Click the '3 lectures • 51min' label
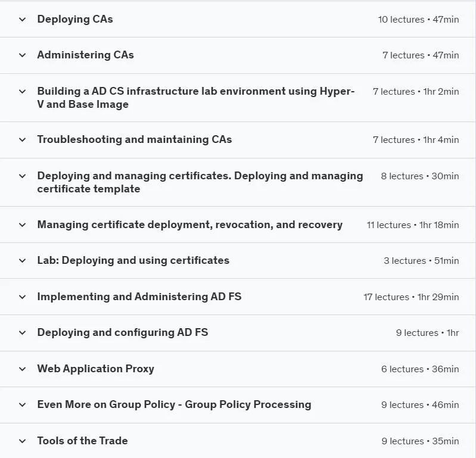 click(x=421, y=261)
